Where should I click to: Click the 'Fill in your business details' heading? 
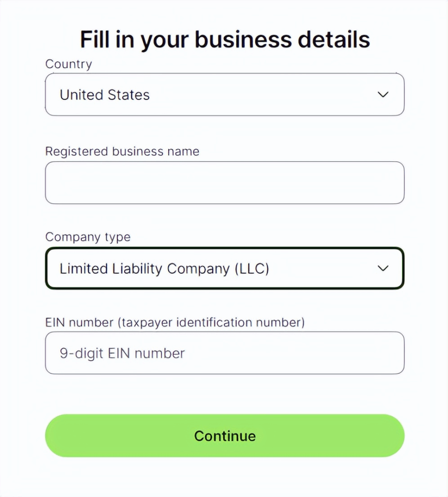[225, 39]
